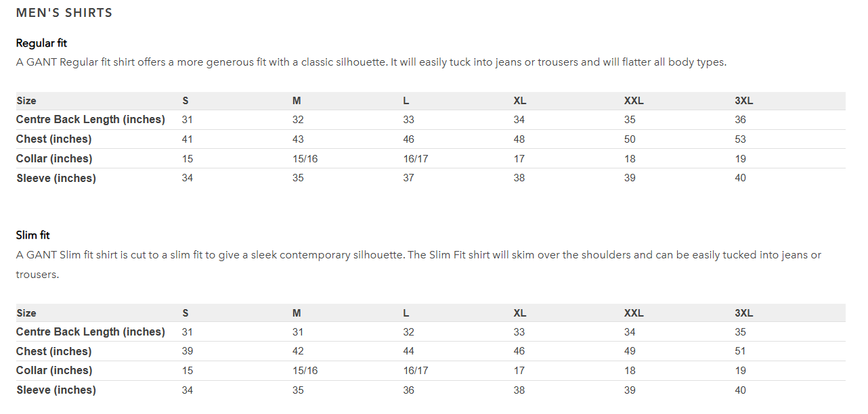Select Regular fit chest value 41
868x414 pixels.
(x=188, y=139)
